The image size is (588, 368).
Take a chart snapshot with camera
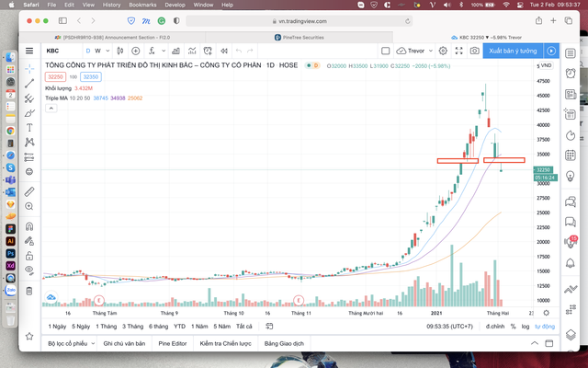pos(475,51)
